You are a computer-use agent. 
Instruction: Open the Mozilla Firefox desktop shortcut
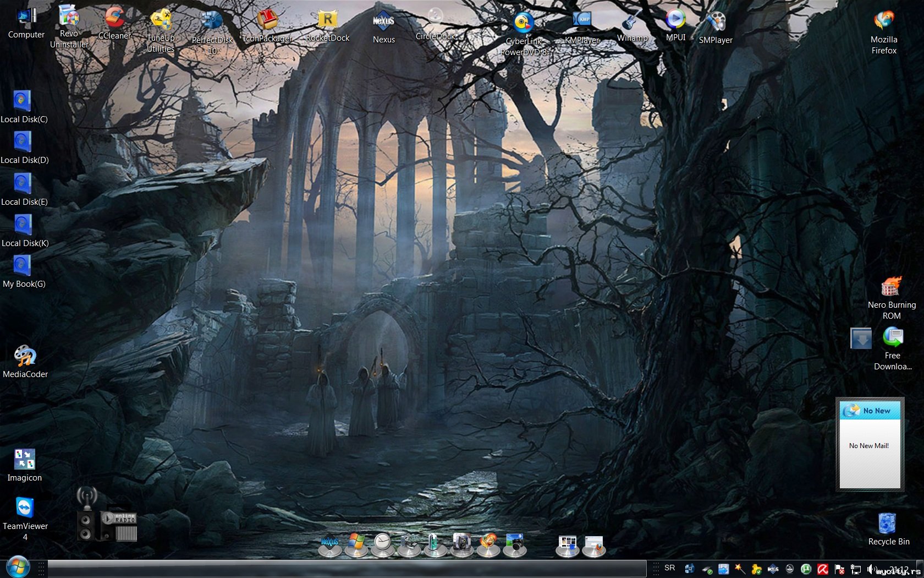tap(884, 32)
